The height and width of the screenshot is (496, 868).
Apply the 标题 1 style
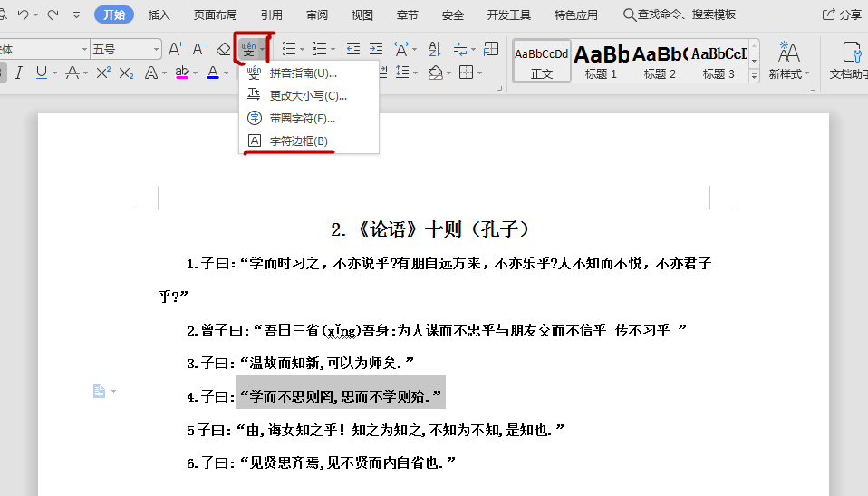(601, 61)
